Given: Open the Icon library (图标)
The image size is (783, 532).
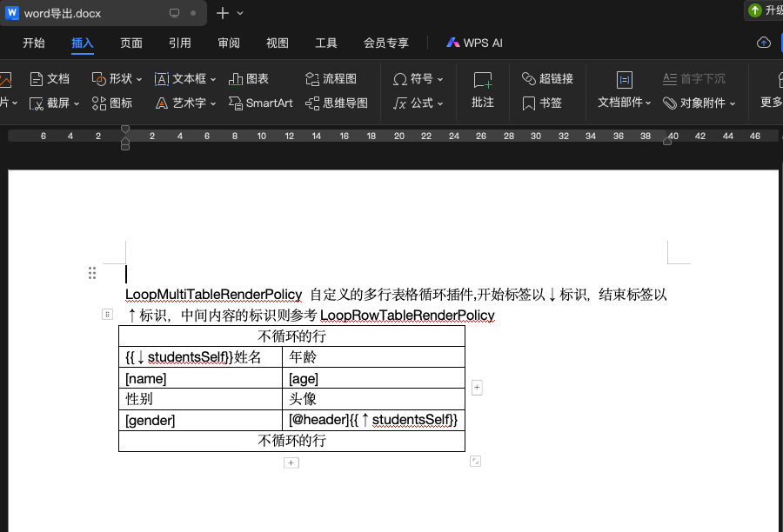Looking at the screenshot, I should click(99, 103).
